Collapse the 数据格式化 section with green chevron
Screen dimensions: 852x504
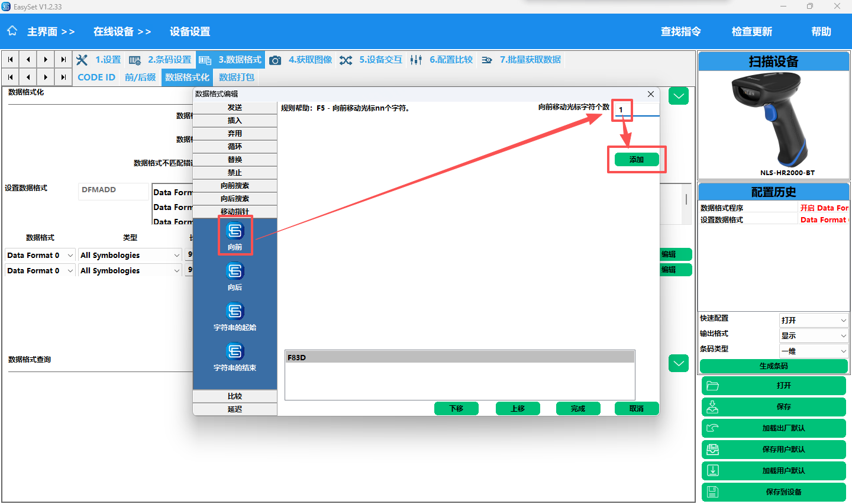[x=678, y=96]
